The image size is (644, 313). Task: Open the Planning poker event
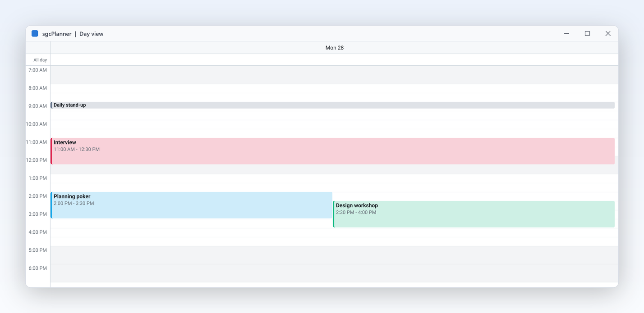pos(191,205)
